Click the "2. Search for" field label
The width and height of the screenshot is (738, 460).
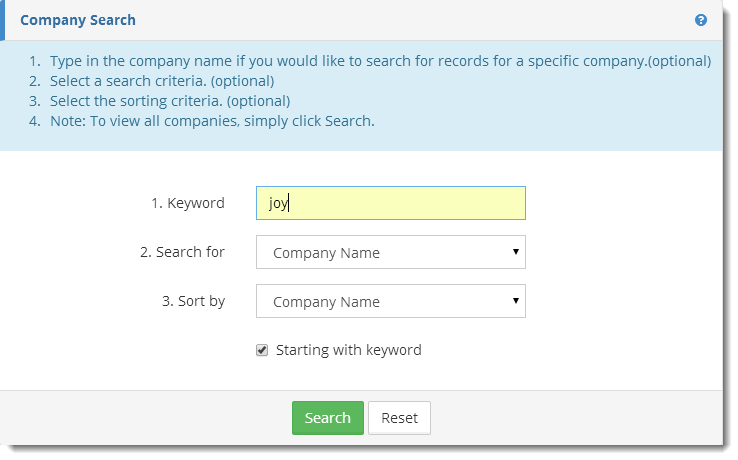click(x=182, y=252)
